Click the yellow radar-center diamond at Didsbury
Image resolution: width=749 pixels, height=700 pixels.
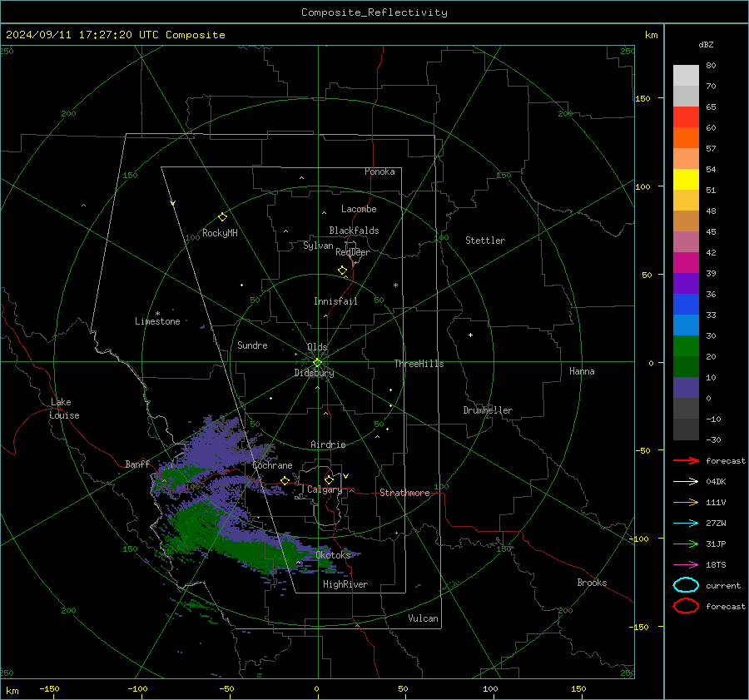coord(317,363)
